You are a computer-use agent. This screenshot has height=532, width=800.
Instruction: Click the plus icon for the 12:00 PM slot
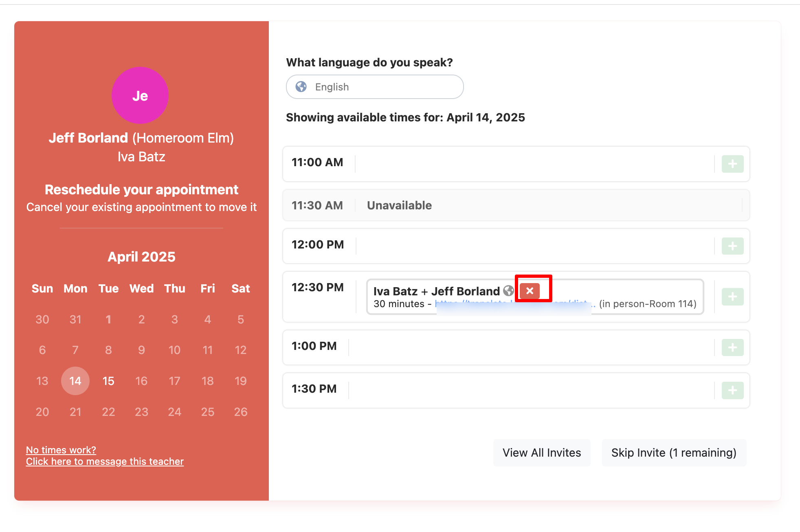coord(732,246)
